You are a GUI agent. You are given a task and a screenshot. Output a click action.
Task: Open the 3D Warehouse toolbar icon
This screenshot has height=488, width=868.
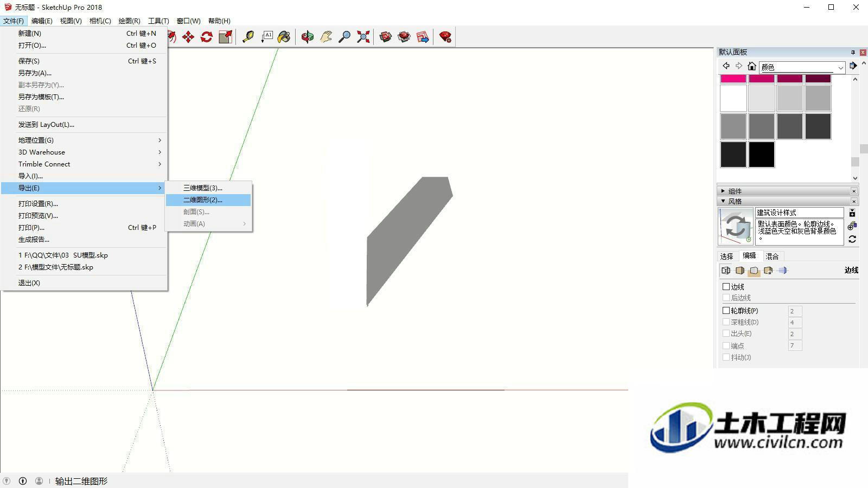[386, 37]
